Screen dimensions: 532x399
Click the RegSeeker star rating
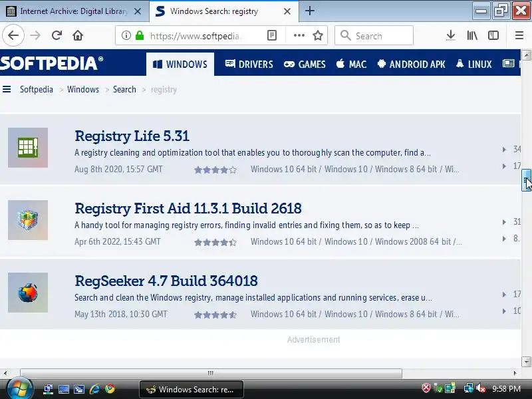[x=215, y=315]
